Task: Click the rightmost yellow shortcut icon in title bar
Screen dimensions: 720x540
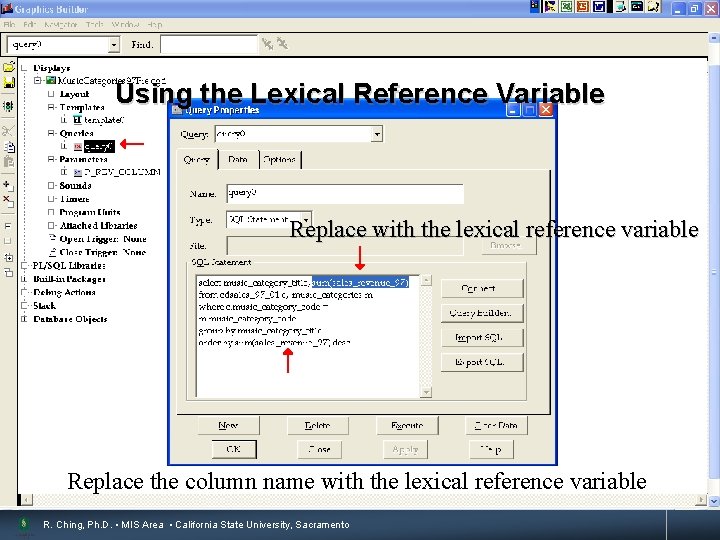Action: pos(654,6)
